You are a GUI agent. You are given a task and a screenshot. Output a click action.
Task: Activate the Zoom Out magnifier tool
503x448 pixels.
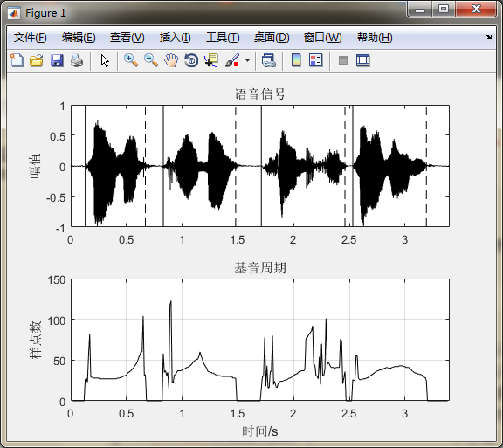tap(151, 60)
